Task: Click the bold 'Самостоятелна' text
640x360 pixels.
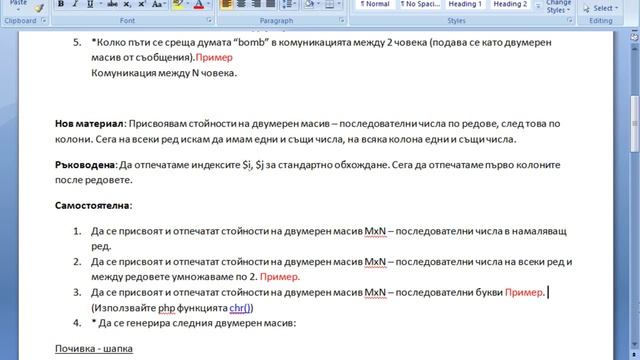Action: (92, 205)
